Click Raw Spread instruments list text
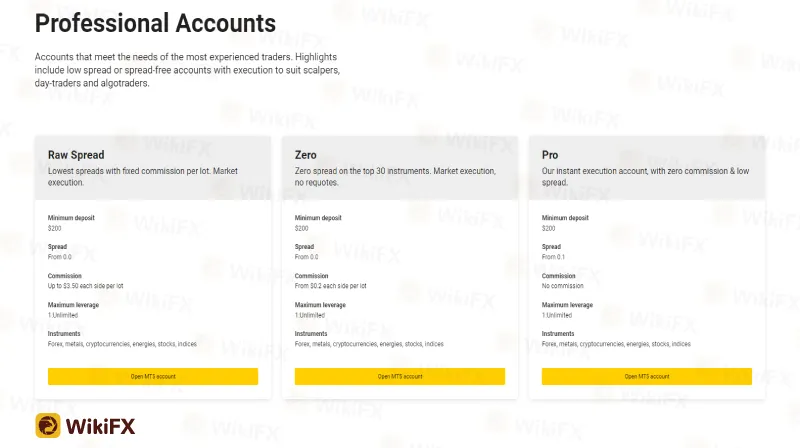Screen dimensions: 800x448 coord(122,344)
